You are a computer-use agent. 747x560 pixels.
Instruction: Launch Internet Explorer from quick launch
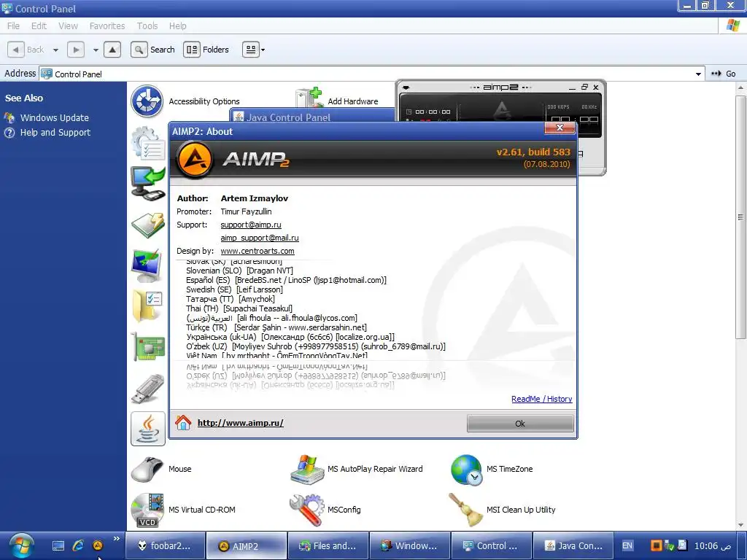point(78,545)
